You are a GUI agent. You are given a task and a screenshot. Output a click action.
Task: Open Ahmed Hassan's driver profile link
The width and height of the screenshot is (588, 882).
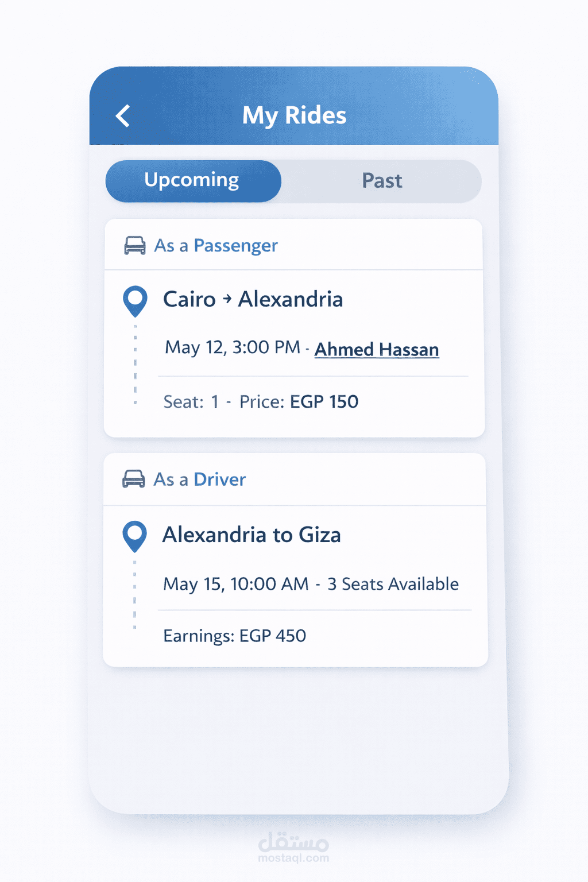tap(377, 349)
